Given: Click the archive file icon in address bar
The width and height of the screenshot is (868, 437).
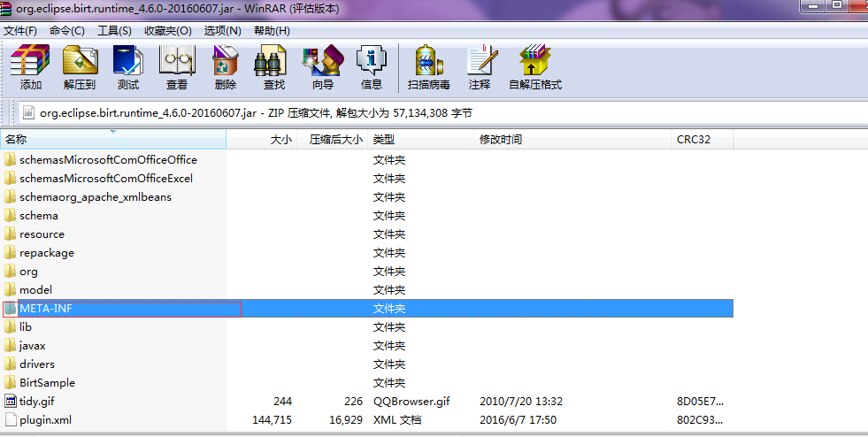Looking at the screenshot, I should (27, 113).
